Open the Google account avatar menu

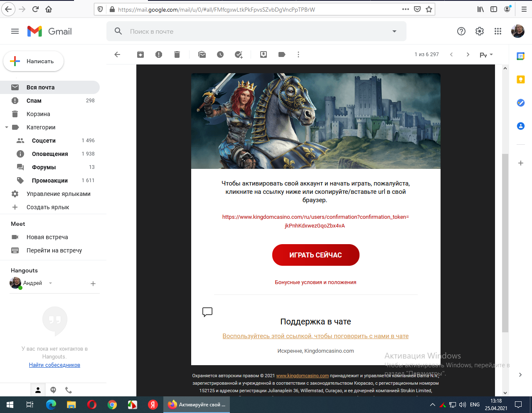(x=518, y=31)
